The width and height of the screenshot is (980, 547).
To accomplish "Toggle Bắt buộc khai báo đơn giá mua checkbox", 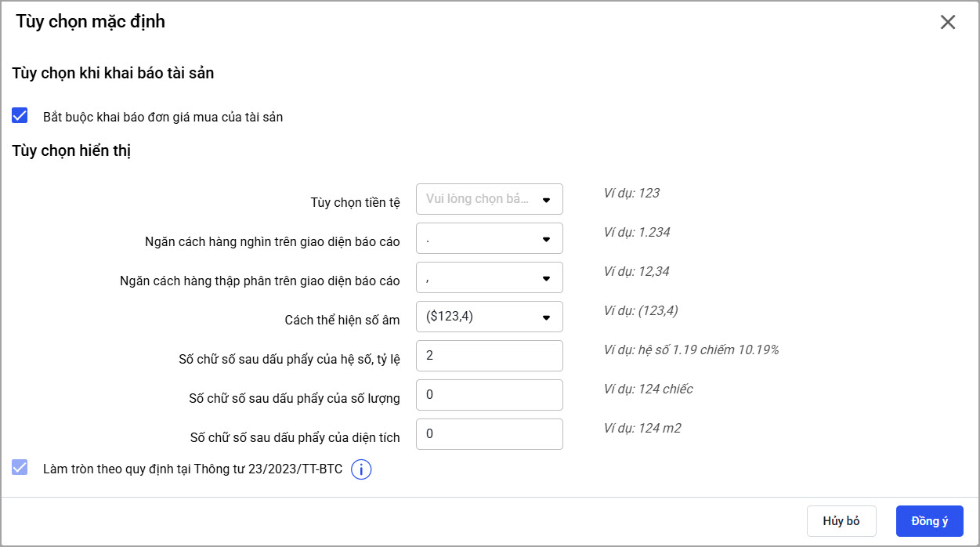I will pyautogui.click(x=20, y=116).
